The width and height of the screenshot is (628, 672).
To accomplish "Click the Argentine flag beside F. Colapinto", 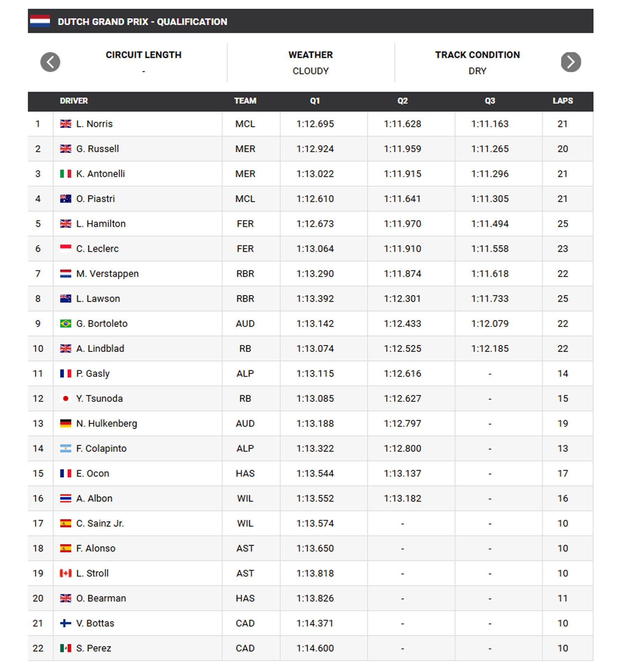I will coord(66,448).
